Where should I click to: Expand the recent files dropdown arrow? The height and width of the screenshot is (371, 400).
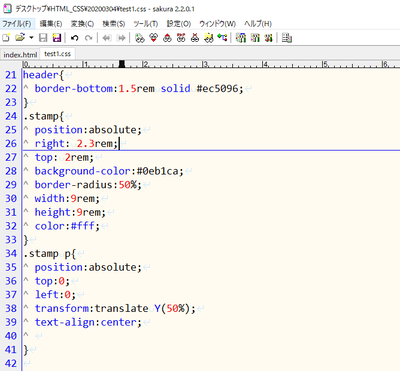(31, 38)
